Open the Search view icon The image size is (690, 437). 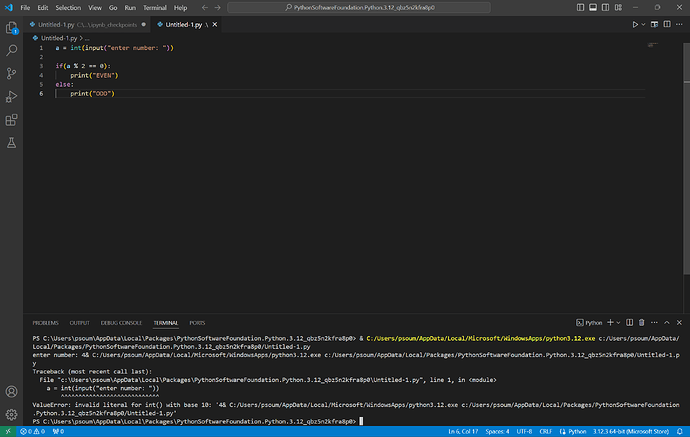tap(11, 50)
